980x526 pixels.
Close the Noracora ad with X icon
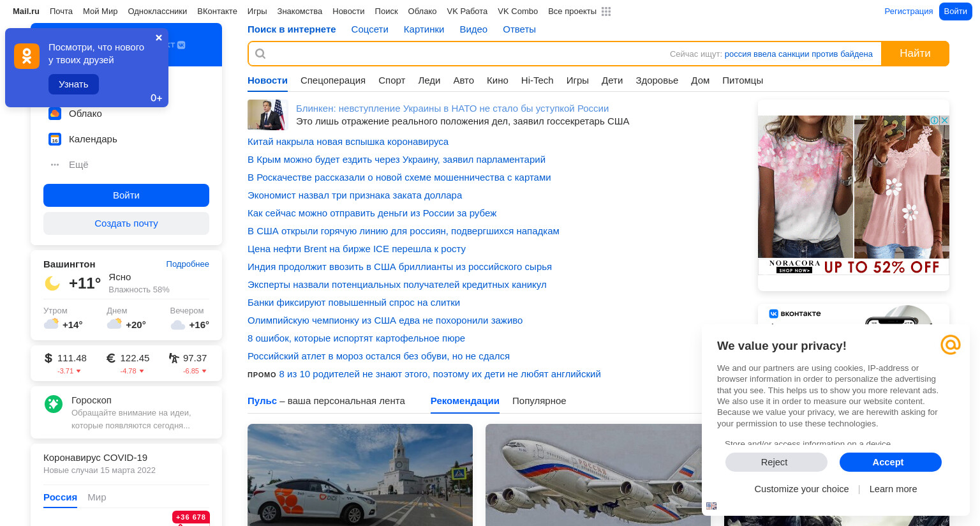click(x=944, y=120)
